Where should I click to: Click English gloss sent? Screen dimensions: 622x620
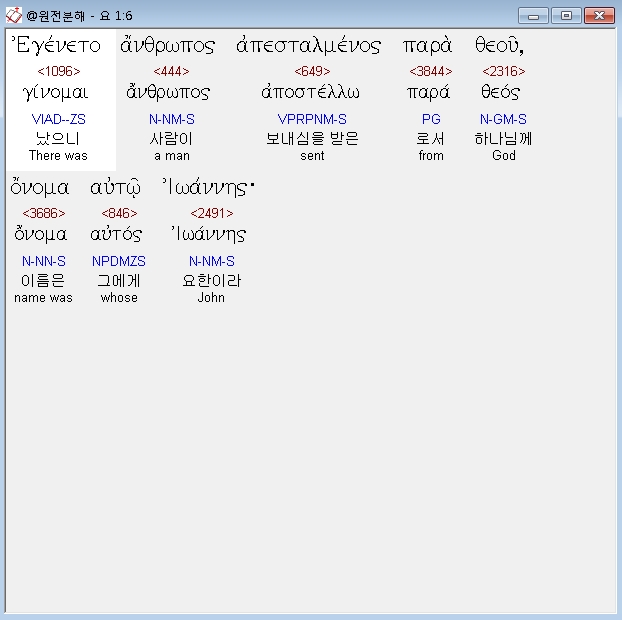[x=312, y=156]
